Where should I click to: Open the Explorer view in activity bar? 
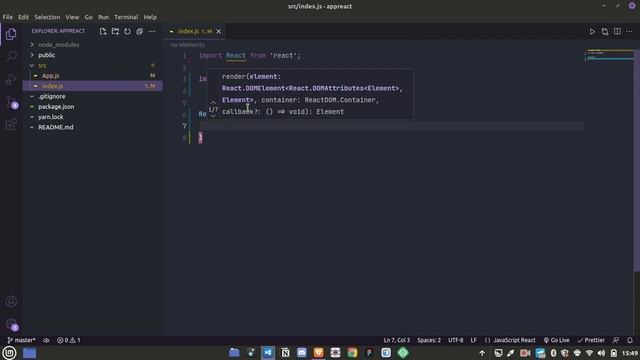coord(11,34)
